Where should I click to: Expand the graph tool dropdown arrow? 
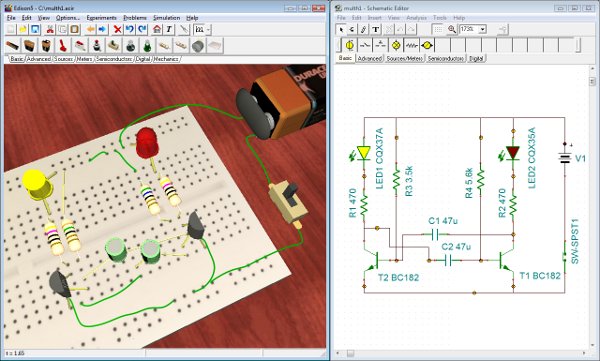click(x=209, y=29)
